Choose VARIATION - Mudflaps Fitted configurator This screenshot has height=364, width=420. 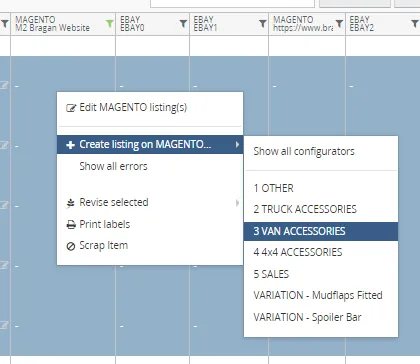pos(321,295)
